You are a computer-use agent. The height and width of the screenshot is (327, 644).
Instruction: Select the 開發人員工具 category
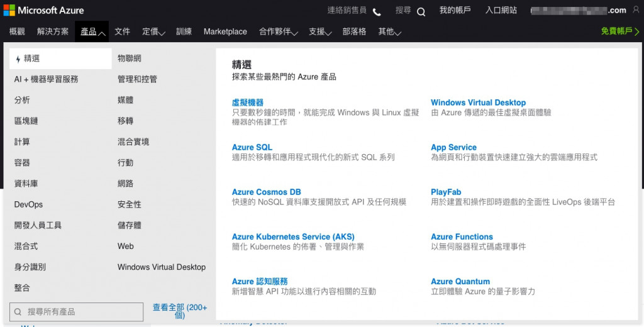point(38,226)
